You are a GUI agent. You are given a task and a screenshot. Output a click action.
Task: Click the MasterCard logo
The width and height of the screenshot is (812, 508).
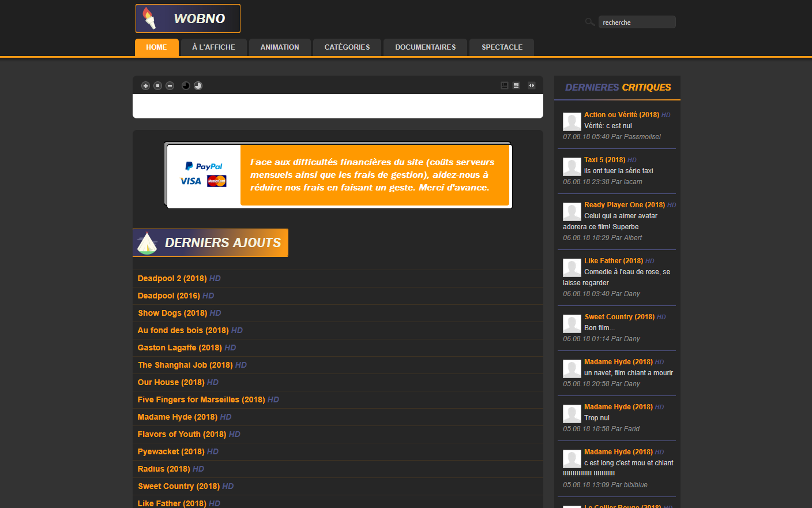click(x=217, y=181)
